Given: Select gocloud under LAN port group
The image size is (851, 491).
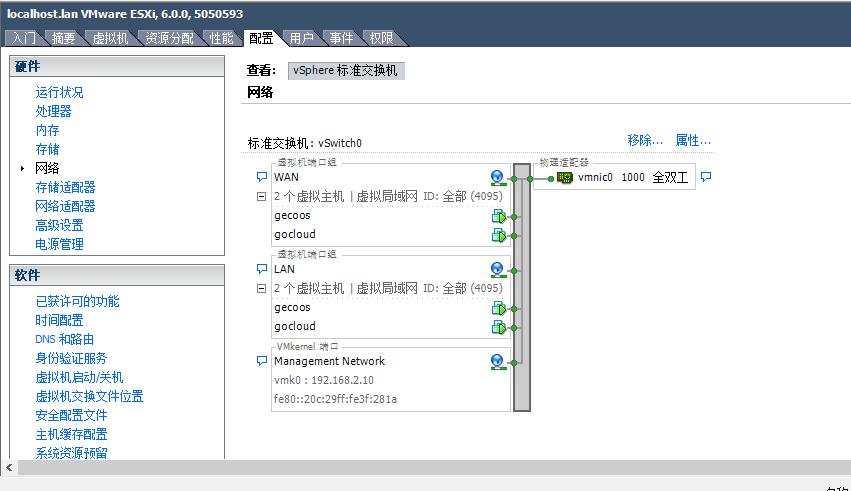Looking at the screenshot, I should [x=295, y=326].
